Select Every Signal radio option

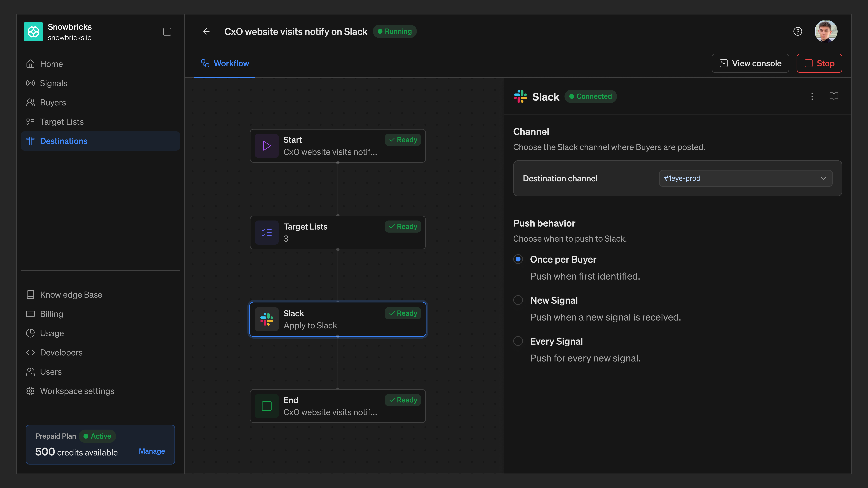coord(518,341)
